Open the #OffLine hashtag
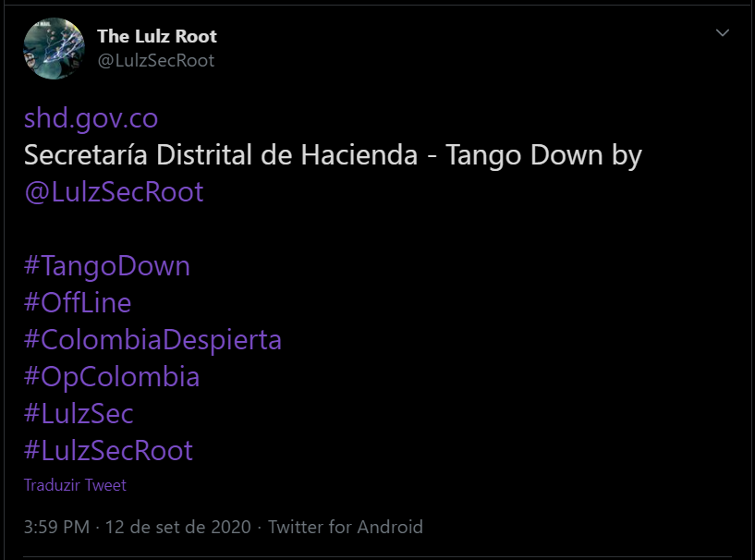 (x=78, y=303)
